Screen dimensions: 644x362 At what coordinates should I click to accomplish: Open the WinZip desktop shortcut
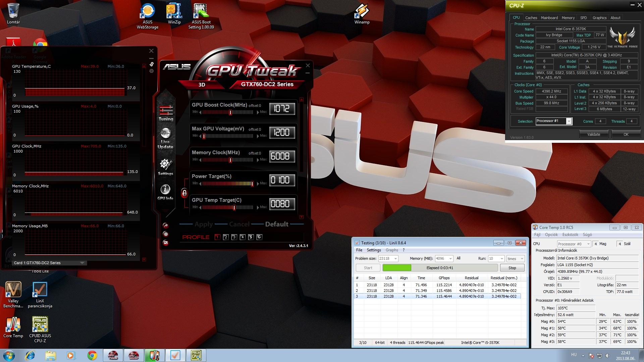(174, 14)
